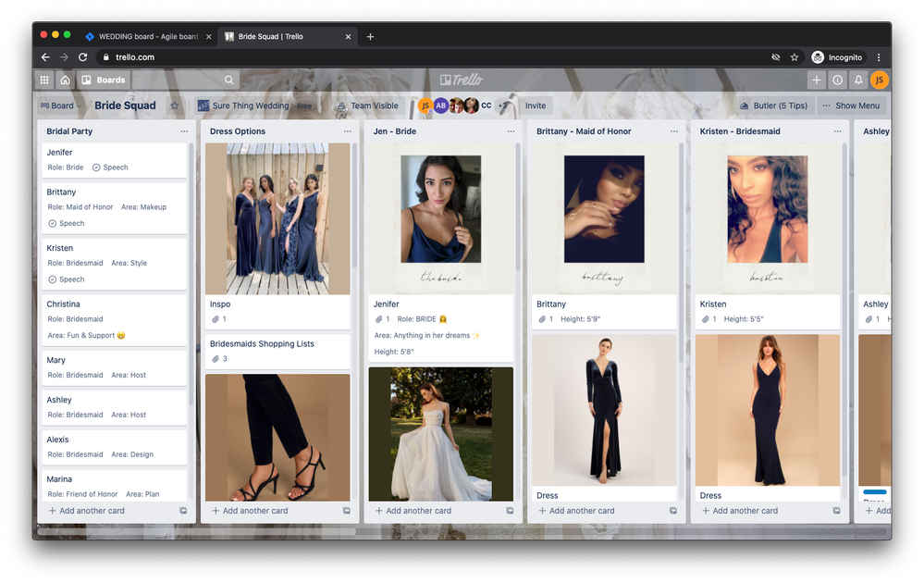
Task: Click Speech checklist badge on Brittany card
Action: point(67,223)
